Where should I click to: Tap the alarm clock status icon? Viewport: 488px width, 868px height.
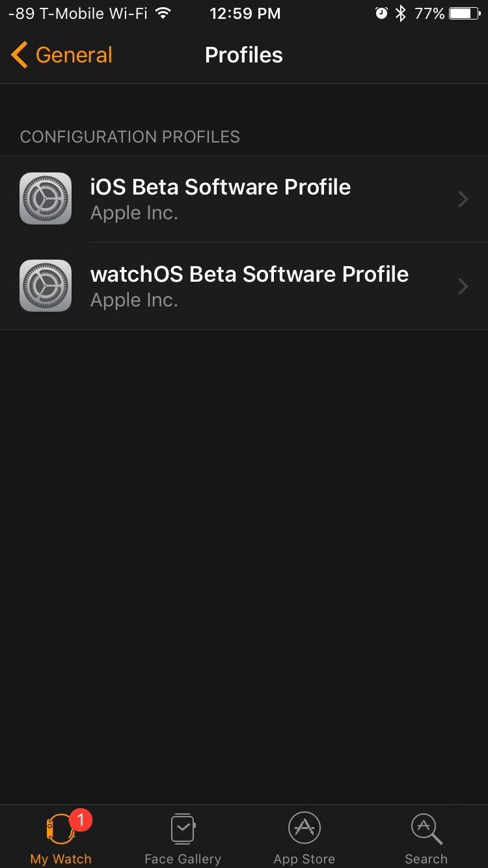coord(382,13)
